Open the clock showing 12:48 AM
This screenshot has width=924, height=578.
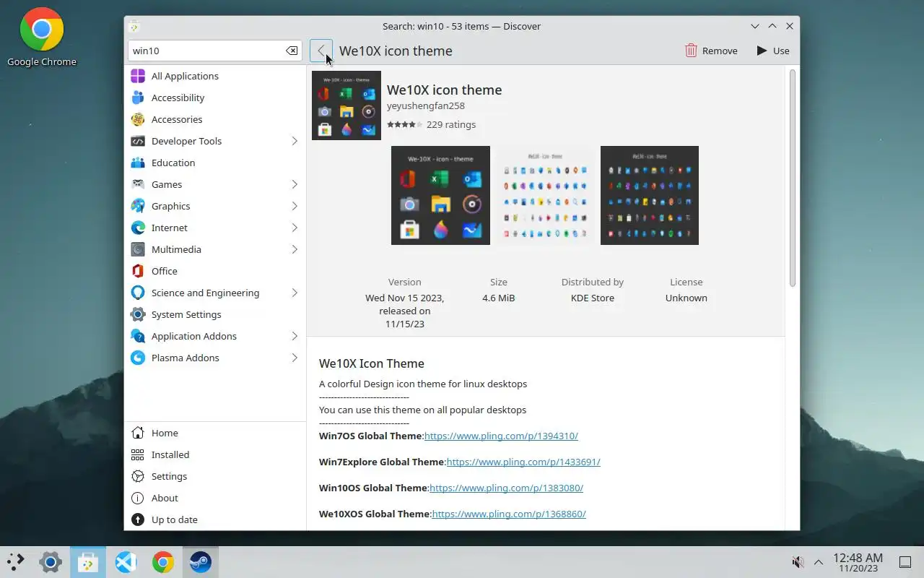858,562
